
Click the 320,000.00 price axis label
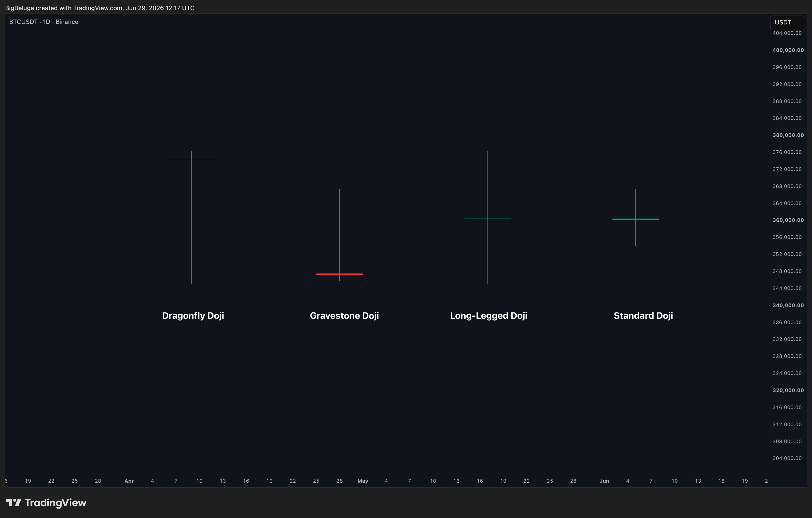pyautogui.click(x=788, y=390)
